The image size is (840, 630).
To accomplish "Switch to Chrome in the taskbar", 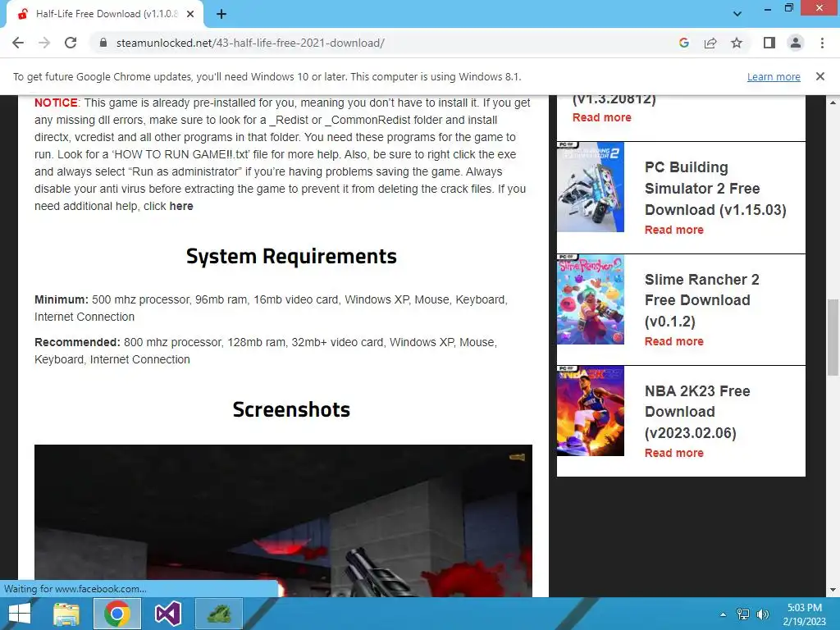I will point(117,614).
